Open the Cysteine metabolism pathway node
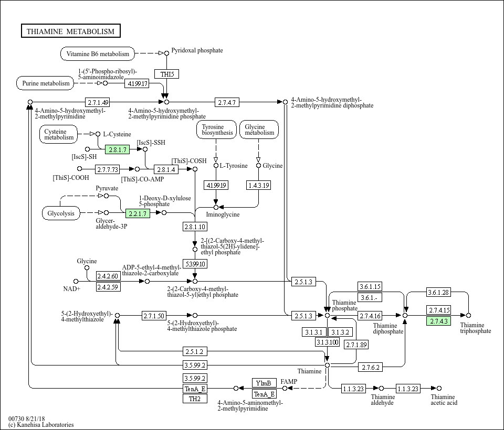 [x=59, y=135]
